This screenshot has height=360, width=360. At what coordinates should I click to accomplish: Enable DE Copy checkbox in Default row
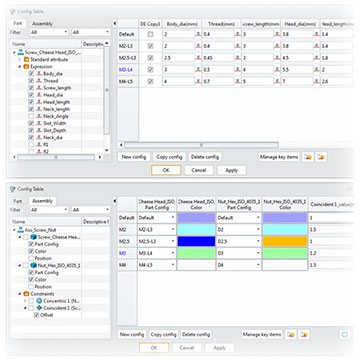[151, 34]
